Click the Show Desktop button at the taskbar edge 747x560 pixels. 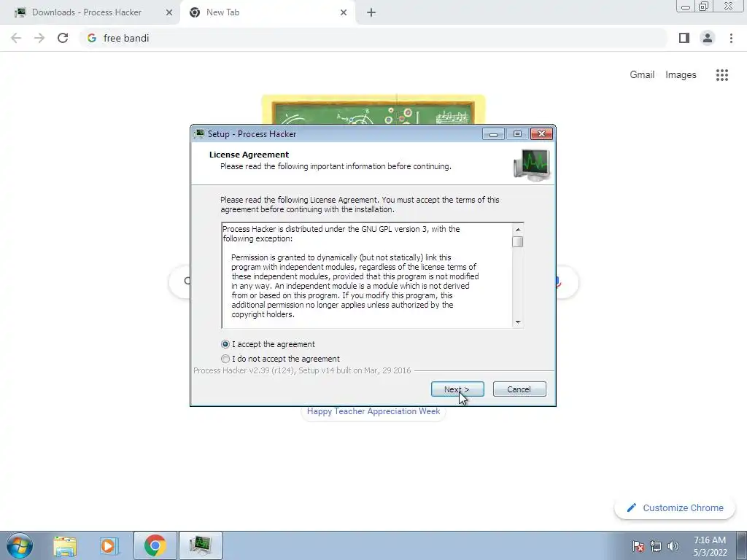pos(742,545)
